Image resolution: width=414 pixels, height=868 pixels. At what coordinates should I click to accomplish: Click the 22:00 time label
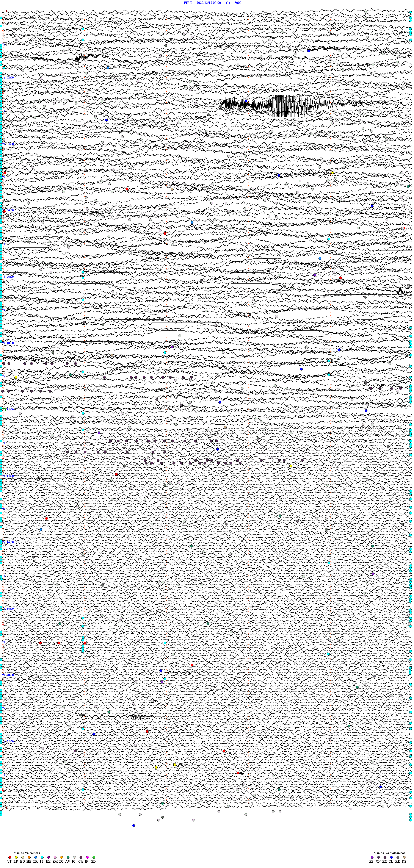pos(10,741)
